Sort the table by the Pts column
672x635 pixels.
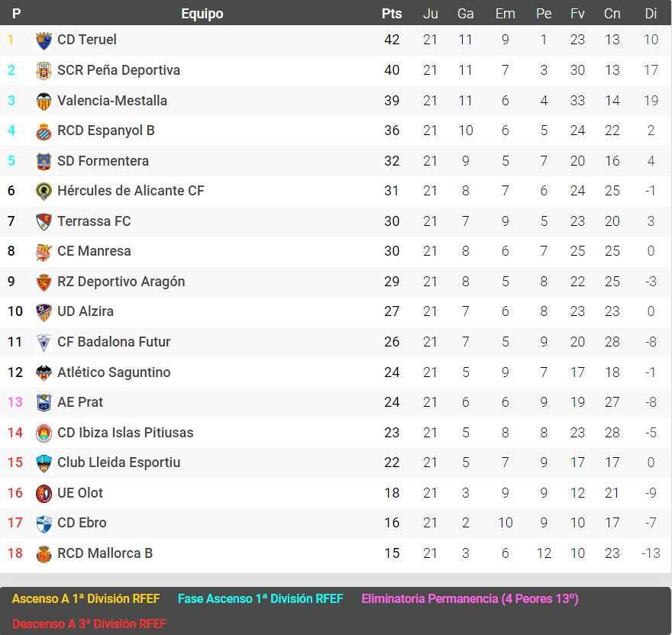coord(392,13)
